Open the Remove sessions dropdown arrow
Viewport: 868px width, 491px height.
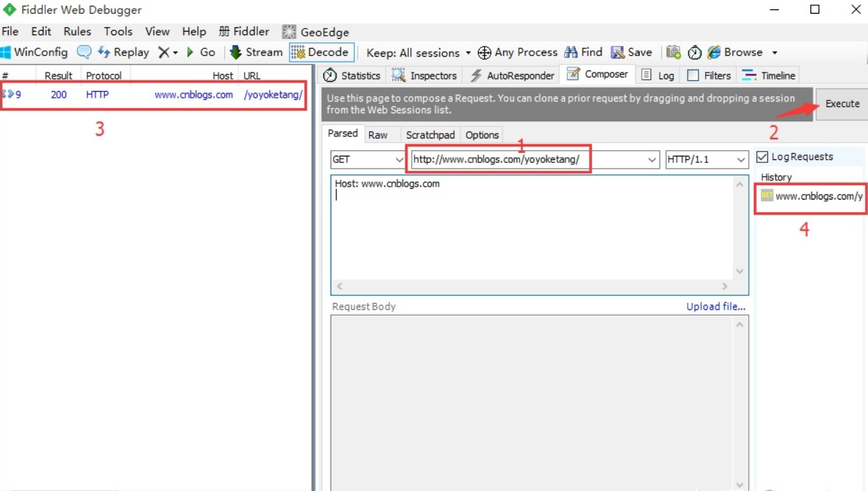pos(175,53)
